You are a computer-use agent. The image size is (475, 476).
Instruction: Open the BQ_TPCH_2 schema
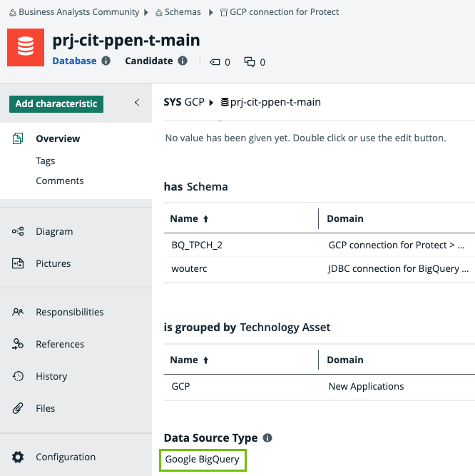pyautogui.click(x=197, y=245)
